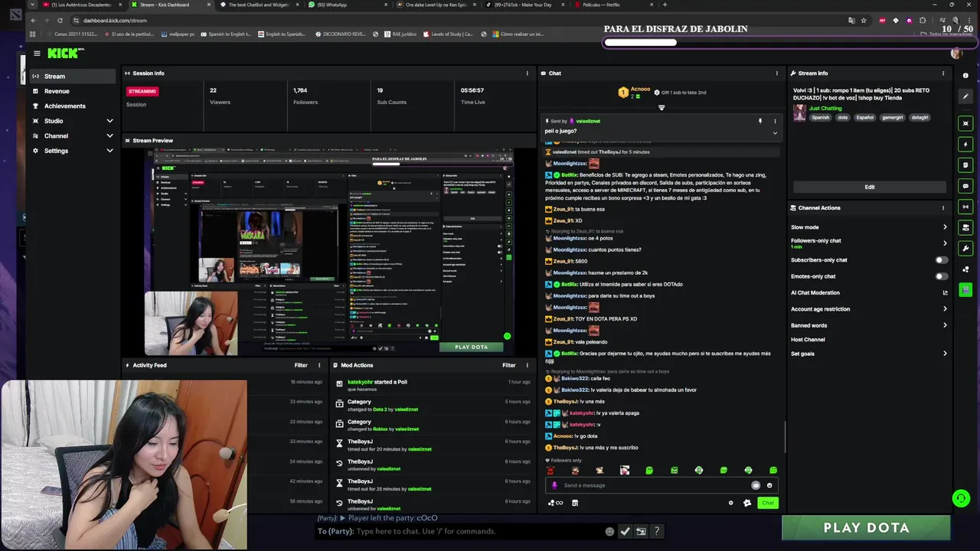Click the chat scrollbar thumb
The width and height of the screenshot is (980, 551).
(785, 436)
